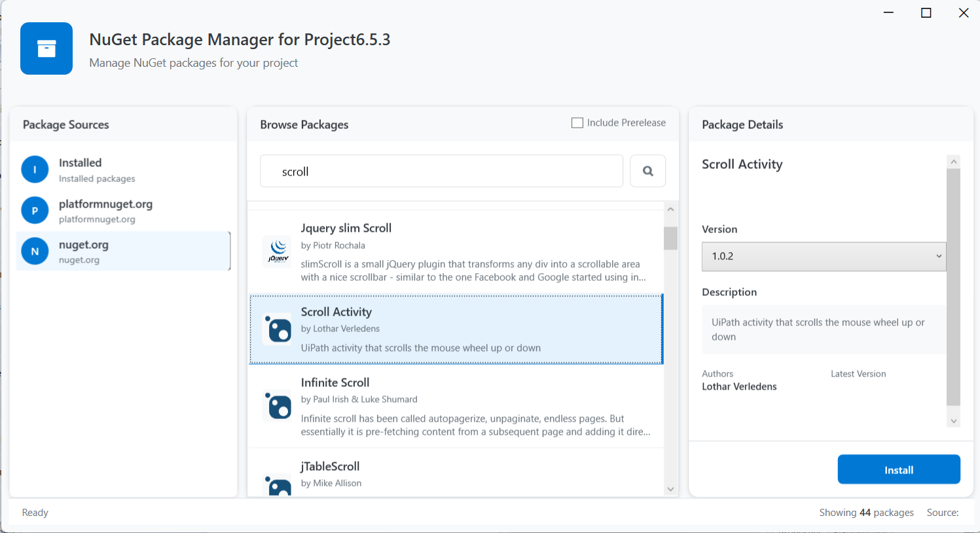Click the Infinite scroll description text
980x533 pixels.
tap(476, 425)
